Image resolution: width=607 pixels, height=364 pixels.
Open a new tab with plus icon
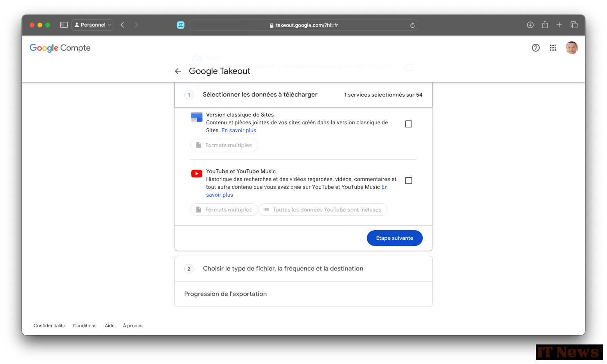coord(559,25)
